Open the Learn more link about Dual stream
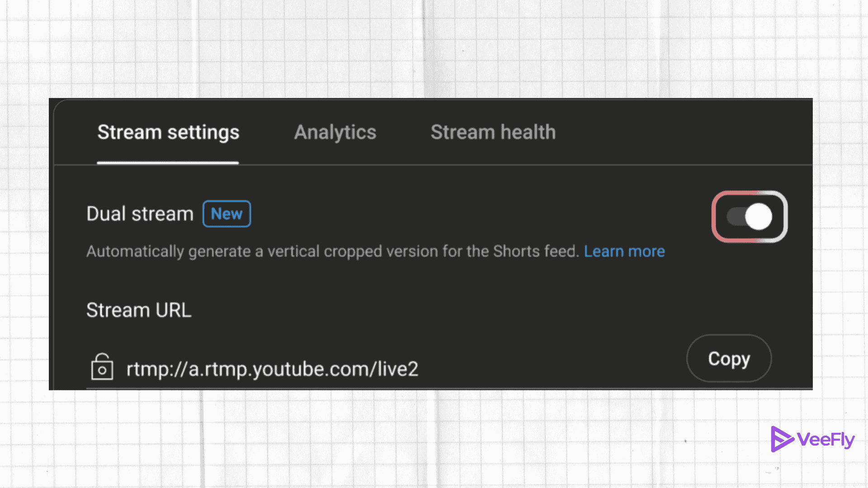 pyautogui.click(x=625, y=251)
